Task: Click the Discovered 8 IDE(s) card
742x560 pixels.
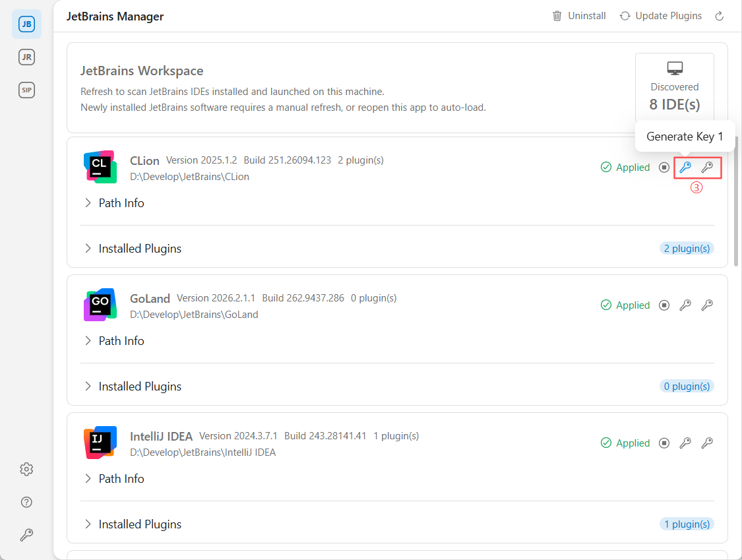Action: pyautogui.click(x=674, y=86)
